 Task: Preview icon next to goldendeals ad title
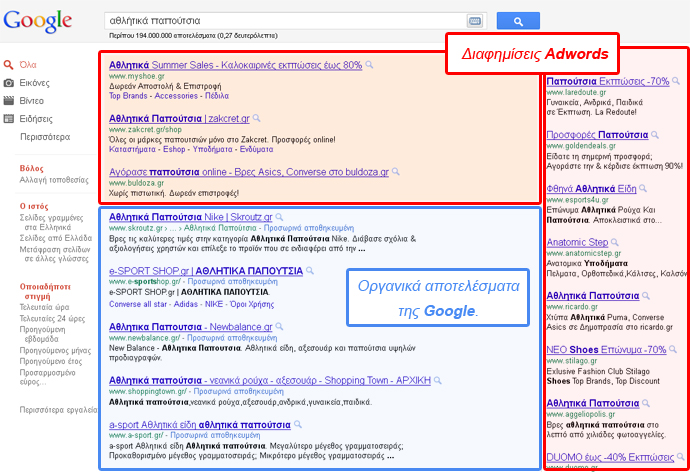pyautogui.click(x=655, y=135)
